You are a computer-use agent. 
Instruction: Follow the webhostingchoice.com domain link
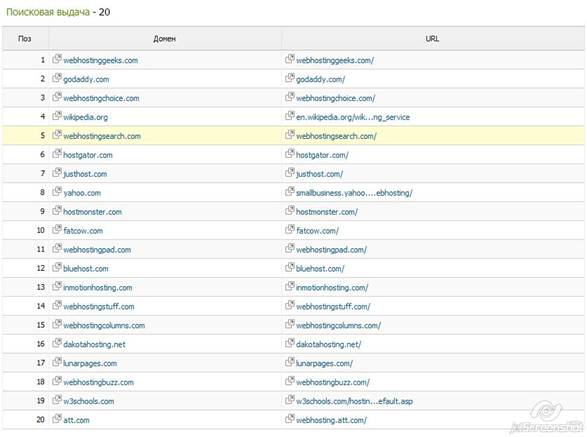click(101, 98)
